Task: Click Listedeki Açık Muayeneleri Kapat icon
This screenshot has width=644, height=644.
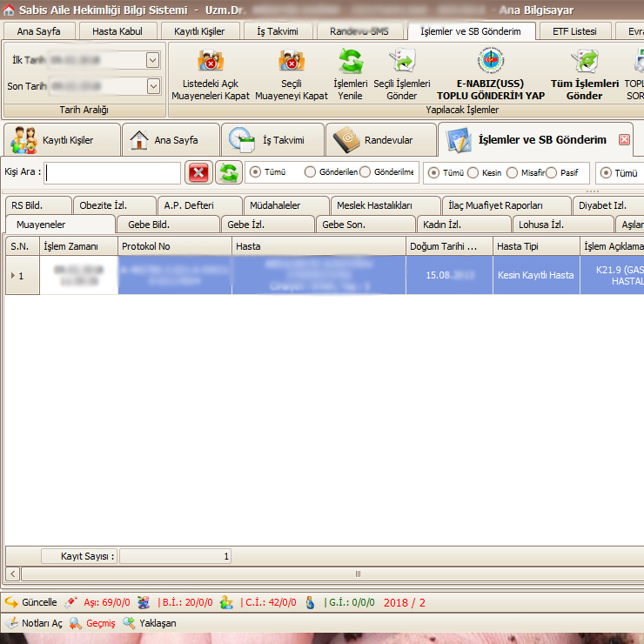Action: coord(211,61)
